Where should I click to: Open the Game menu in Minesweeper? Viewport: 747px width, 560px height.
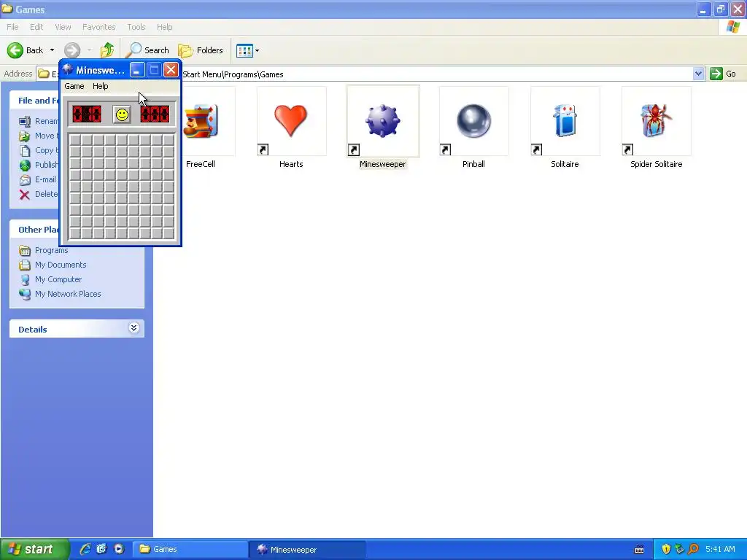coord(74,86)
